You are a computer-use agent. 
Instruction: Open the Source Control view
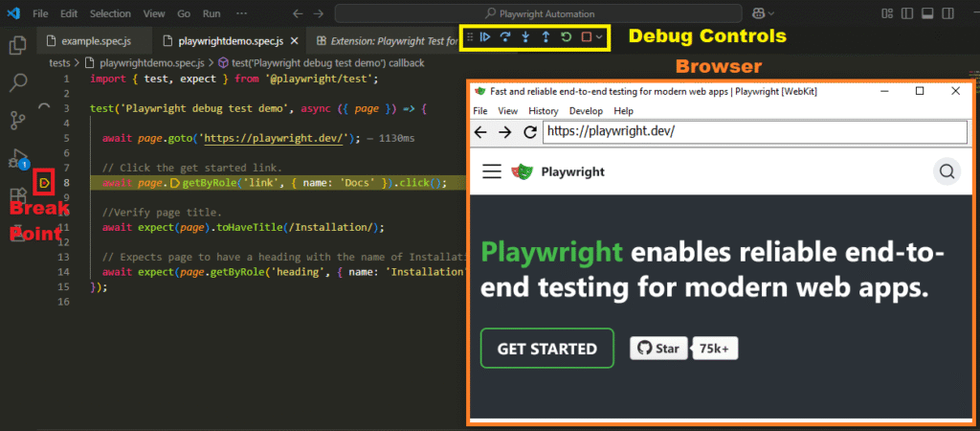tap(19, 120)
